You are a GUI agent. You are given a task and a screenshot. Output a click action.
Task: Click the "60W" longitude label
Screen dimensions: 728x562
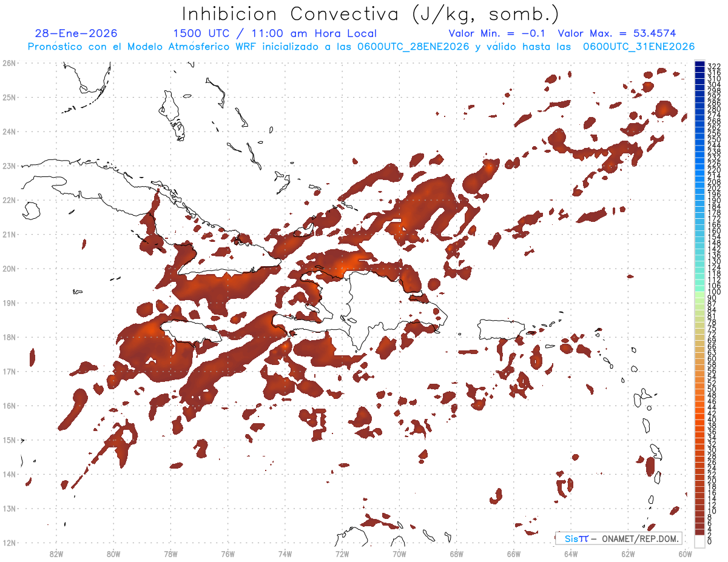coord(686,554)
